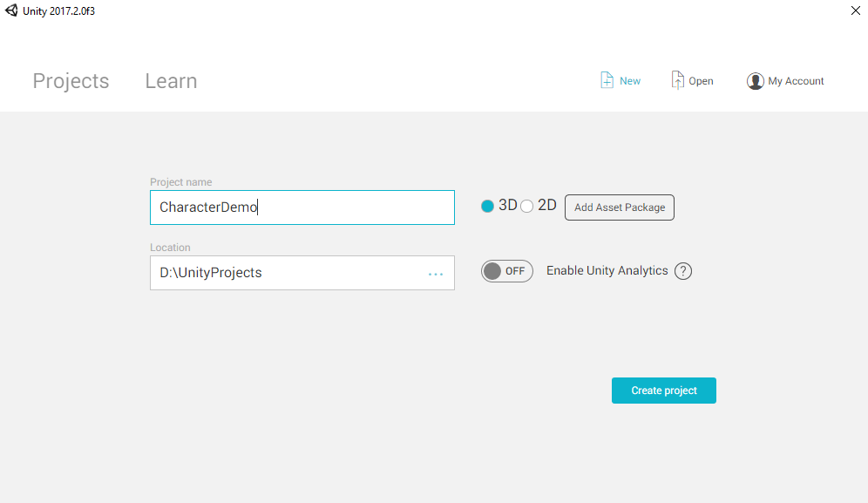Open the Unity Analytics help question mark
This screenshot has width=868, height=503.
683,271
